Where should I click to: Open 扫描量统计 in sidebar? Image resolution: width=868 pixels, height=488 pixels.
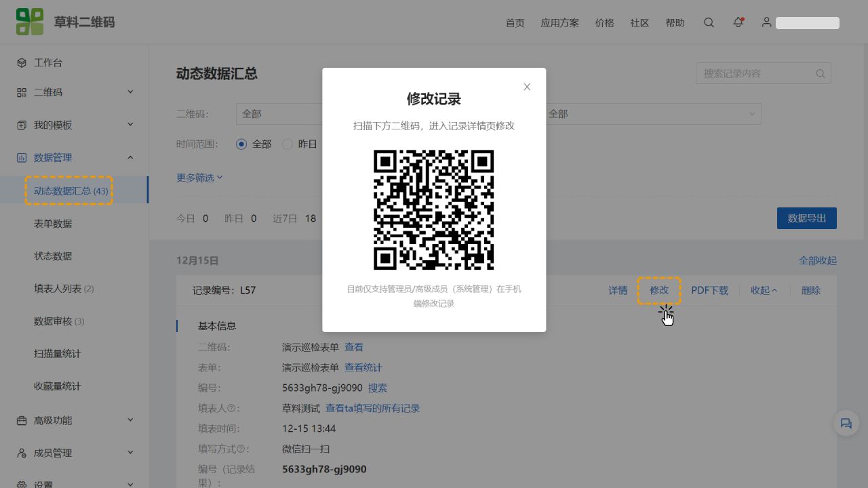coord(58,354)
